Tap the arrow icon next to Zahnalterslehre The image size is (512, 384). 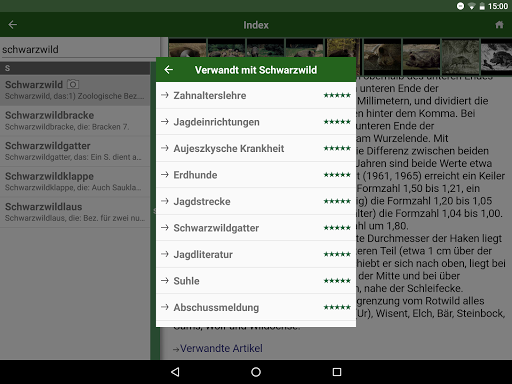click(165, 95)
